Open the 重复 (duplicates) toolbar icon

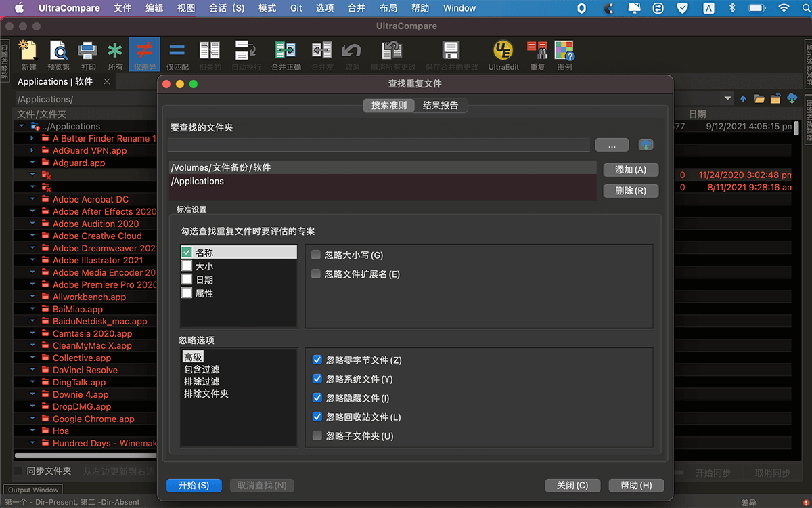[537, 51]
